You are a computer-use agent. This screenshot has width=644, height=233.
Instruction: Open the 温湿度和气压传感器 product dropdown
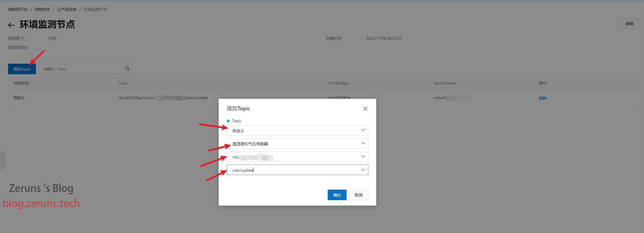coord(297,144)
